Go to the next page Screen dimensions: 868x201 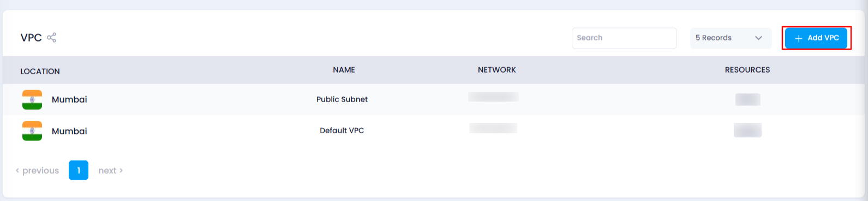tap(111, 170)
